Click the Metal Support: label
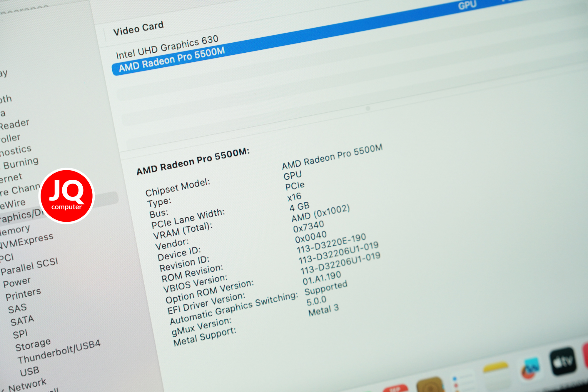The height and width of the screenshot is (392, 588). pyautogui.click(x=205, y=337)
